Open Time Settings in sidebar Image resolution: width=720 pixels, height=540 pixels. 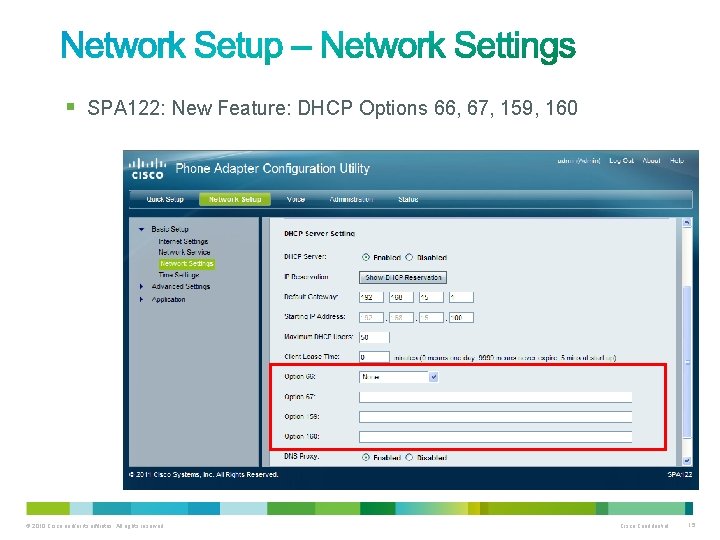179,275
